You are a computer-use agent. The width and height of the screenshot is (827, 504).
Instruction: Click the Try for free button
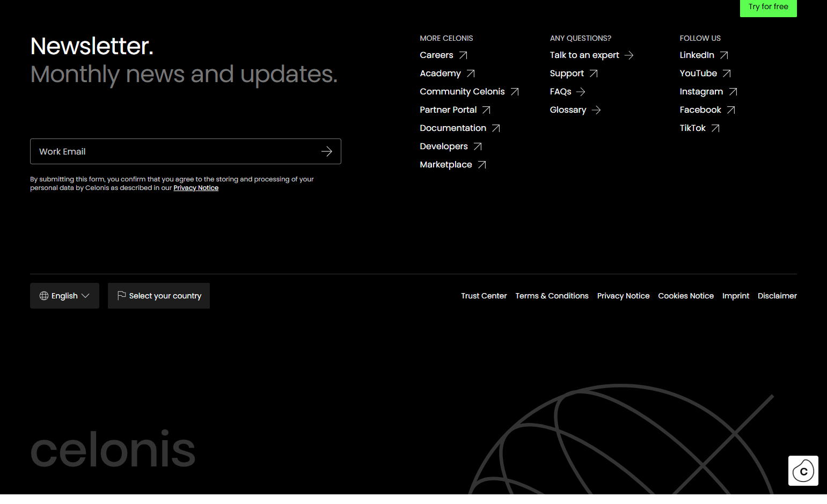point(768,6)
